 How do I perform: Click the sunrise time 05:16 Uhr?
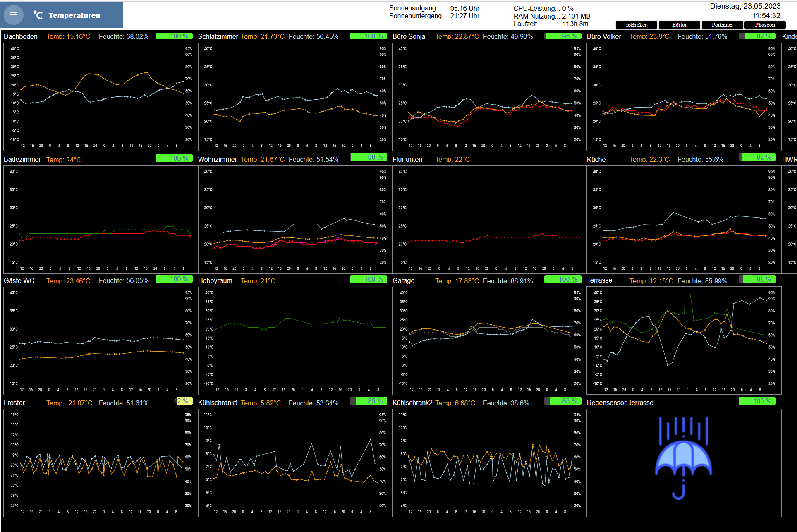click(465, 8)
